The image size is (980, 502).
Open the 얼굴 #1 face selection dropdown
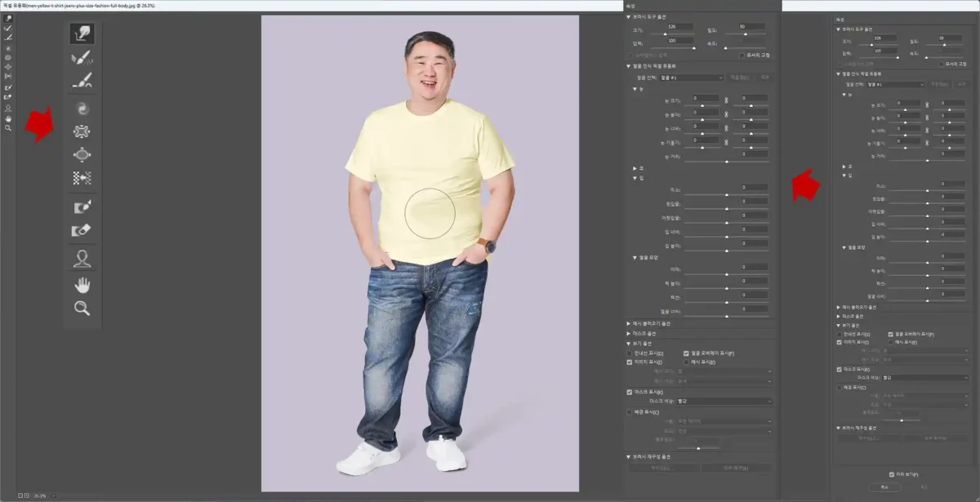pos(692,78)
